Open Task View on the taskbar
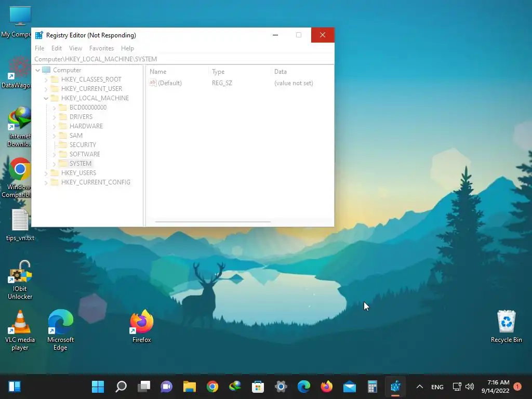The height and width of the screenshot is (399, 532). pos(144,387)
